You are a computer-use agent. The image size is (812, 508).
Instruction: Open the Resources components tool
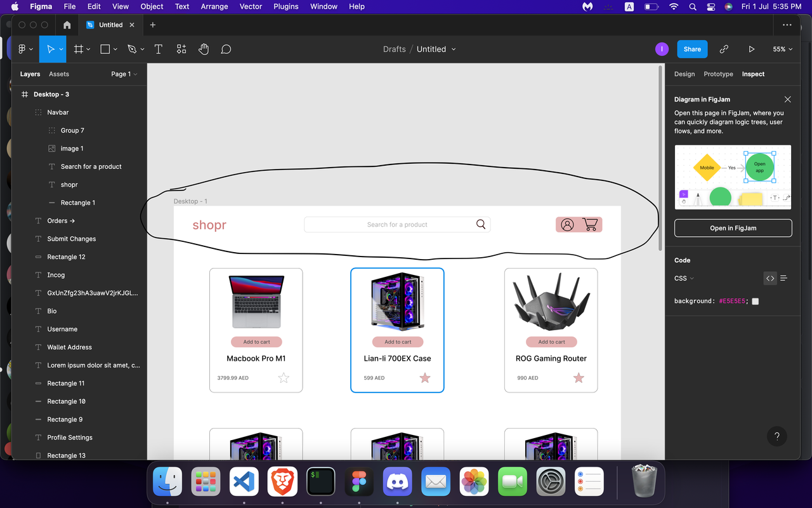181,49
